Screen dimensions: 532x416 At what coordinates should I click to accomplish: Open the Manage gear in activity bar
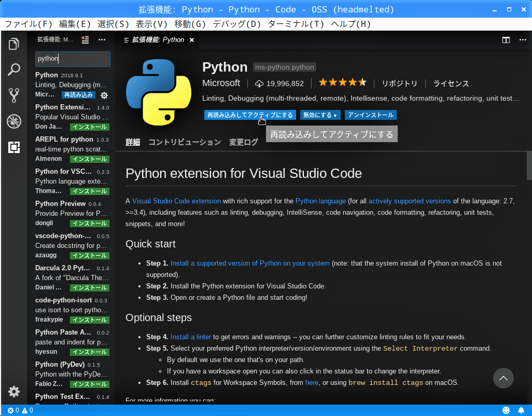click(x=14, y=392)
